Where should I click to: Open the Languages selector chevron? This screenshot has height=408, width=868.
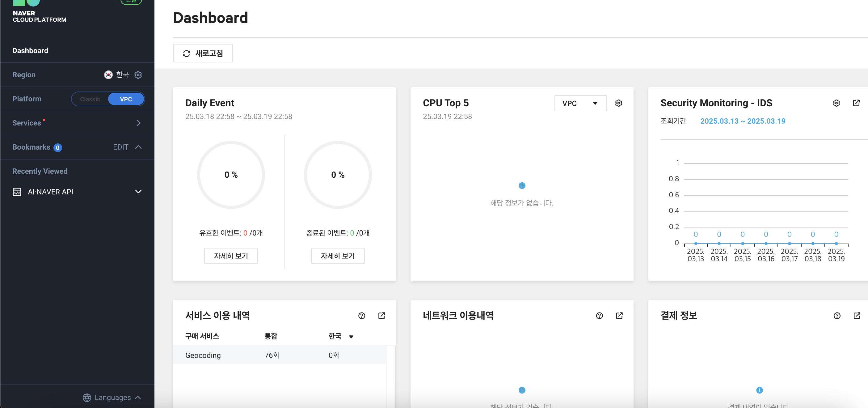[138, 397]
